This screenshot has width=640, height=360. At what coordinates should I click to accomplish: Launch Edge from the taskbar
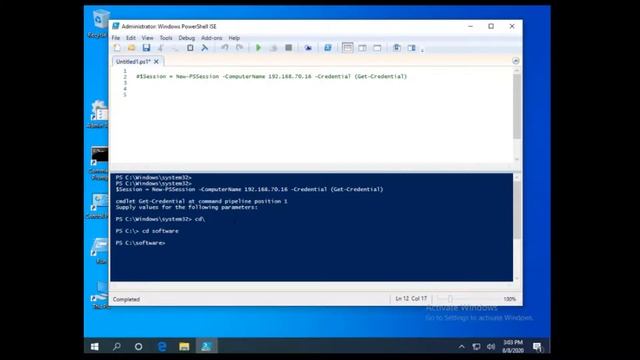162,347
